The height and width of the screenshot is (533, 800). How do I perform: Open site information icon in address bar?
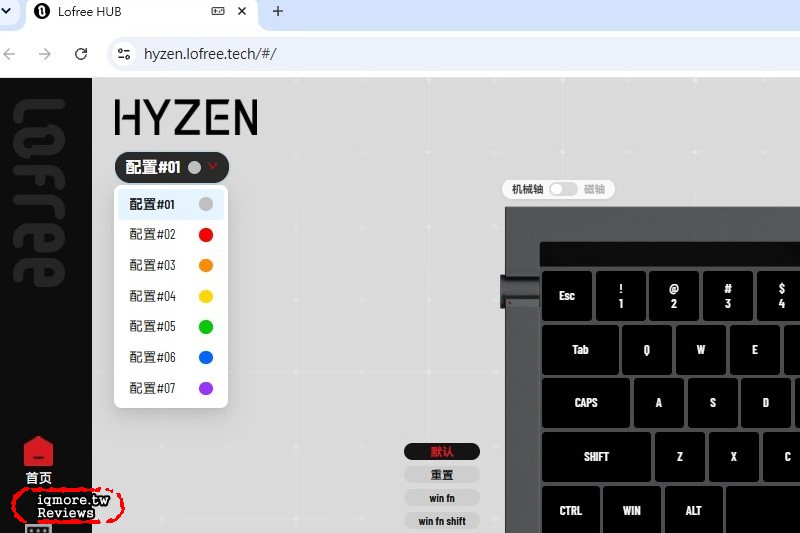[124, 54]
